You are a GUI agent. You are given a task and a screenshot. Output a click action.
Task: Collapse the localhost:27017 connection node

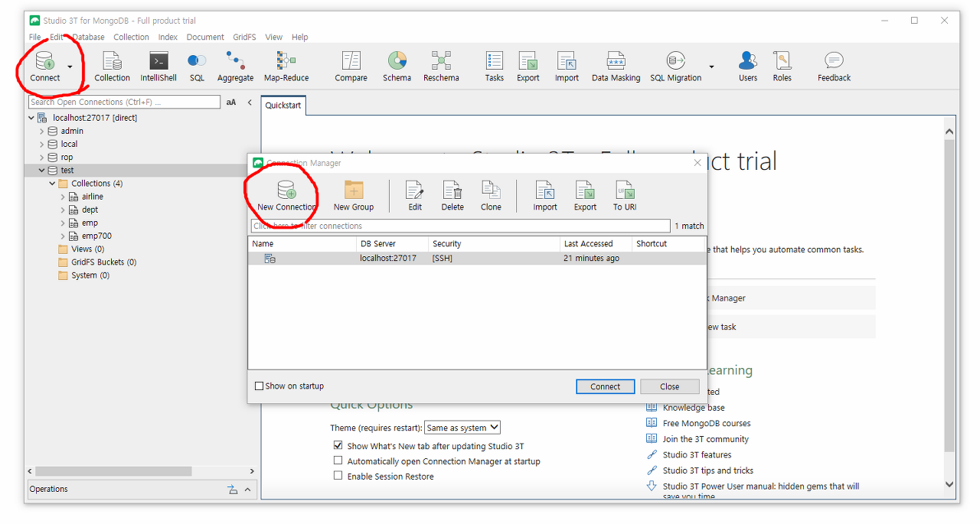[x=31, y=118]
